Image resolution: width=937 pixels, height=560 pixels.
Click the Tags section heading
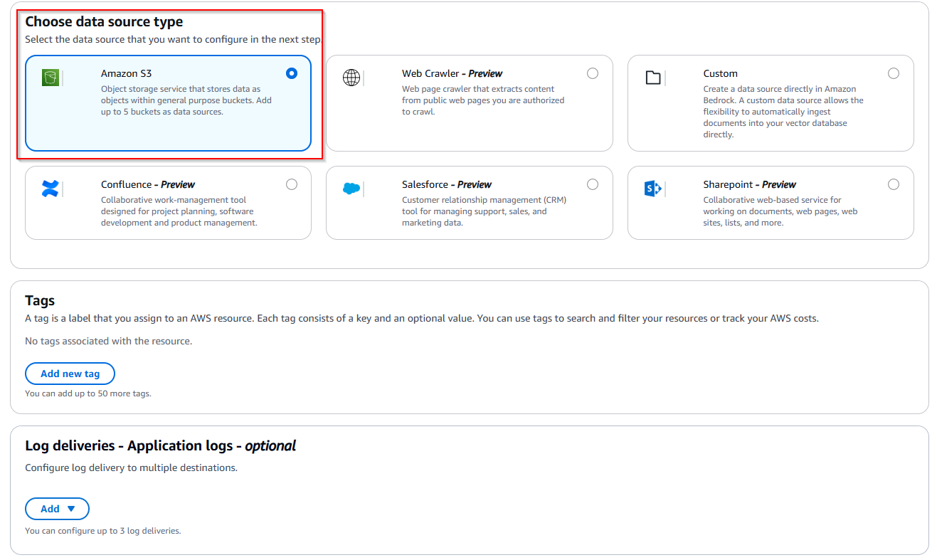click(40, 300)
